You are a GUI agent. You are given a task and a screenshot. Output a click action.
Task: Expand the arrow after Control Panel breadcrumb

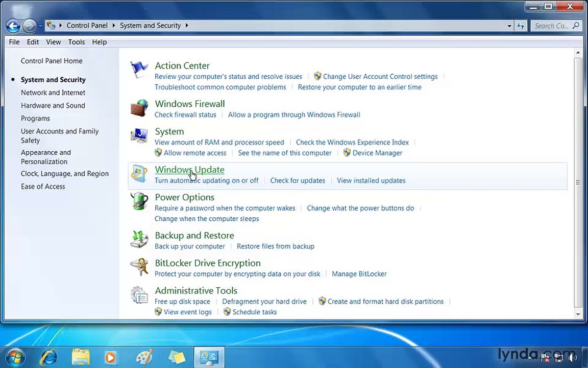(x=114, y=26)
